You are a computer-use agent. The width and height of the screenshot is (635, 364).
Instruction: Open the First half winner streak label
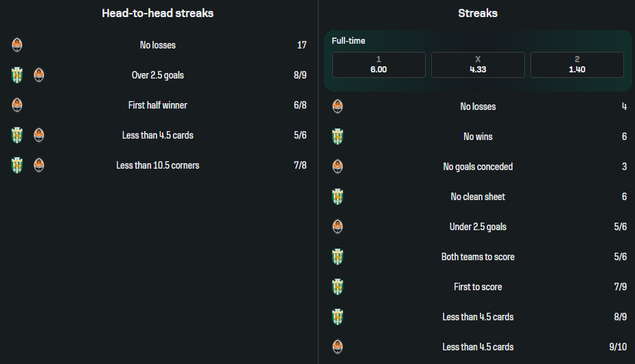pyautogui.click(x=158, y=105)
